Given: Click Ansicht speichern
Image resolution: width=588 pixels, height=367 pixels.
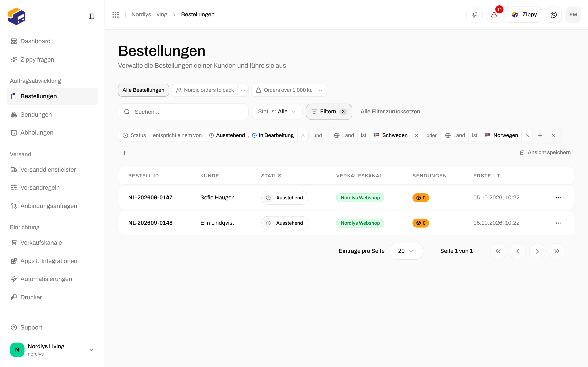Looking at the screenshot, I should click(x=545, y=153).
